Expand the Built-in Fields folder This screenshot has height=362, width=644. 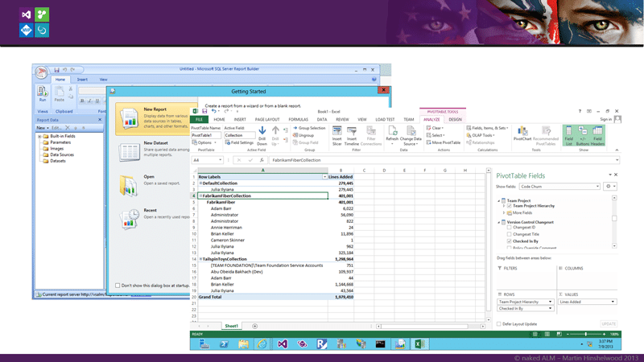(x=39, y=136)
